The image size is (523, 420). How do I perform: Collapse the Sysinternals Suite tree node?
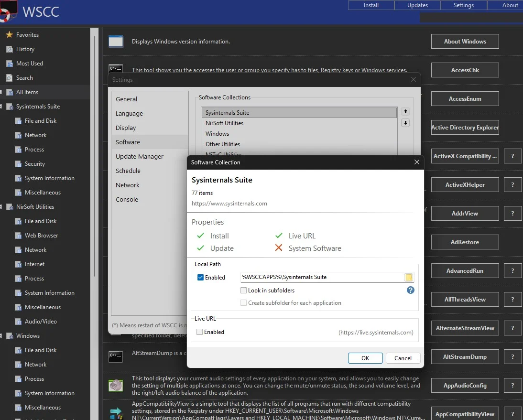1,107
